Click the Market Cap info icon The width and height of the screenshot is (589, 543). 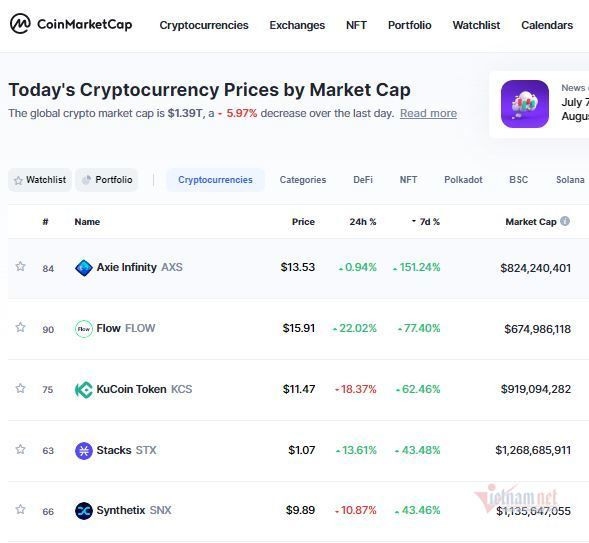click(x=565, y=221)
